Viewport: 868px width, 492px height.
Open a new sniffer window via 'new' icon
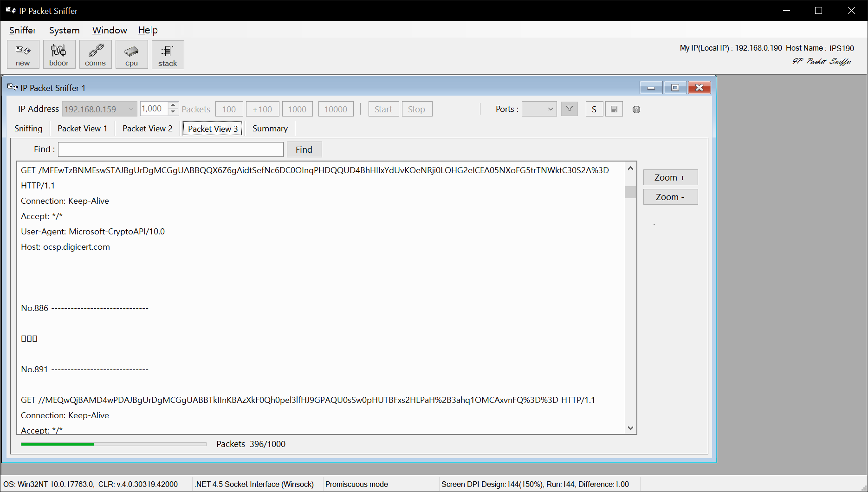click(x=22, y=54)
